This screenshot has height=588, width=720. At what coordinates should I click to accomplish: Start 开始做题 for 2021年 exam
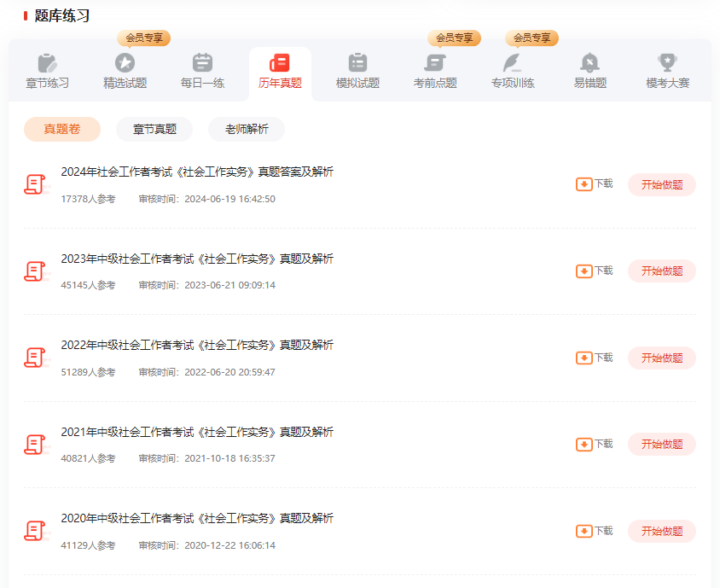(662, 445)
